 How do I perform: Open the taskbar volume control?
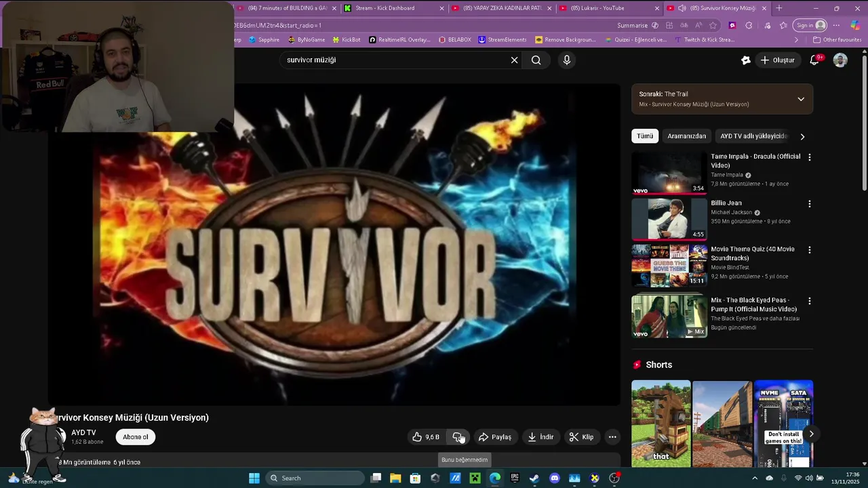tap(809, 479)
